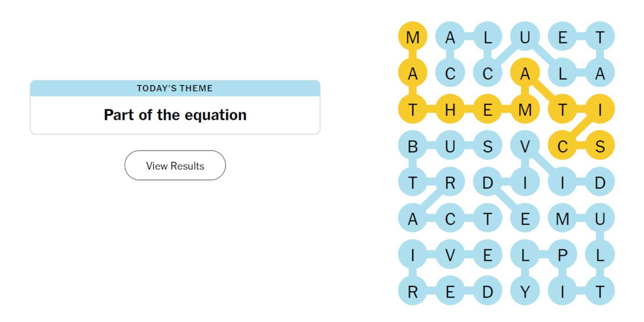Select the blue U in the top row
The image size is (644, 322).
(525, 38)
